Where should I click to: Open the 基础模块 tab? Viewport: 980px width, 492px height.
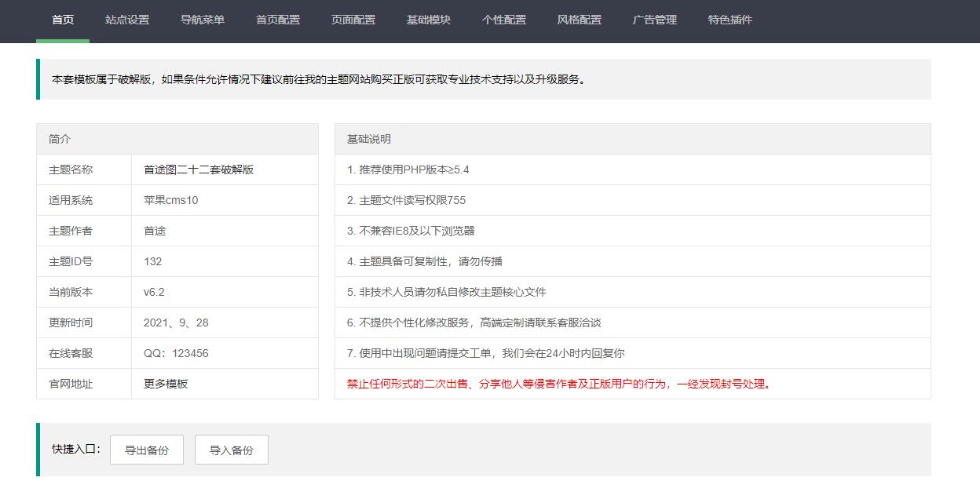coord(429,20)
